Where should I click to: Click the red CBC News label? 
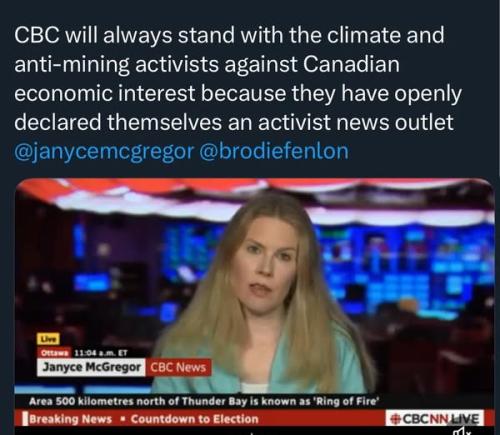coord(178,367)
